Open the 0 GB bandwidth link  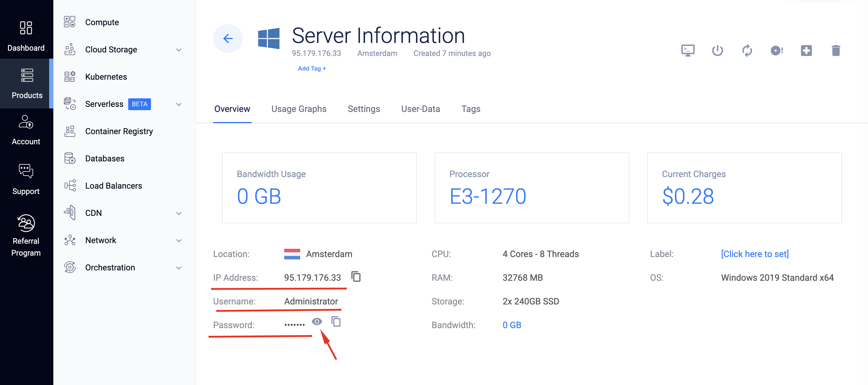tap(512, 325)
